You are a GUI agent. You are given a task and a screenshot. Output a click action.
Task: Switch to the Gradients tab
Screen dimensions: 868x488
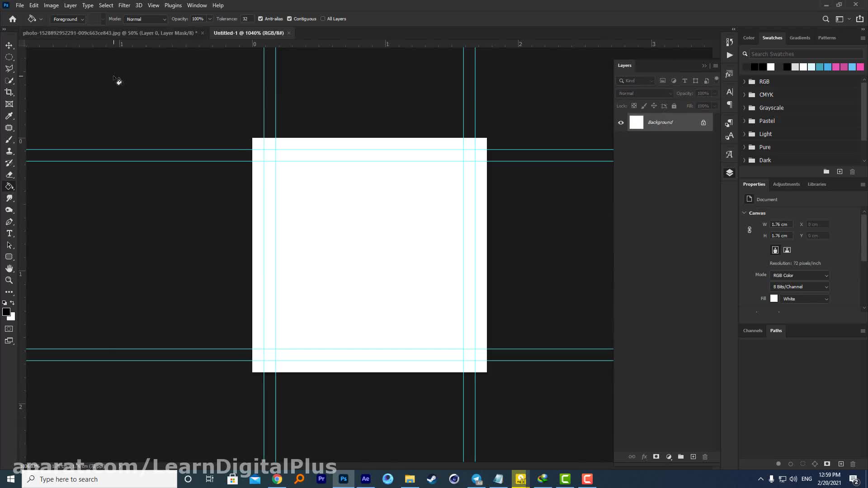[799, 38]
